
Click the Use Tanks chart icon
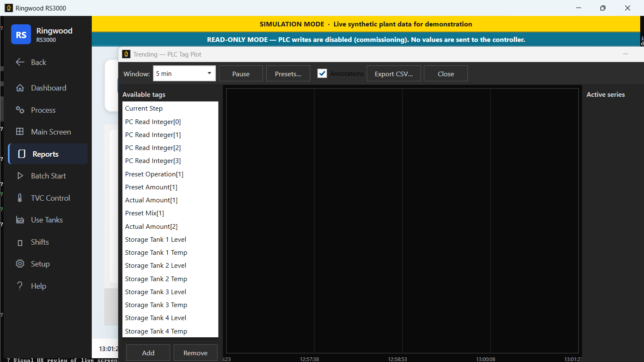point(20,220)
